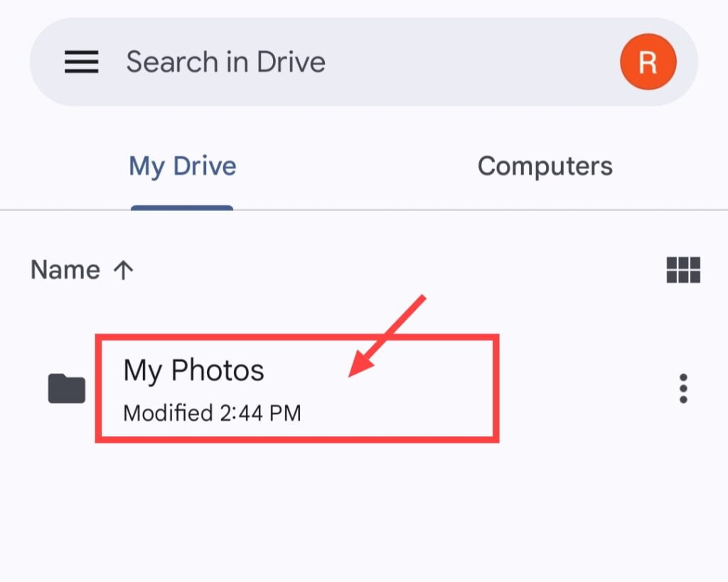Open the hamburger navigation menu
The height and width of the screenshot is (582, 728).
pyautogui.click(x=81, y=62)
